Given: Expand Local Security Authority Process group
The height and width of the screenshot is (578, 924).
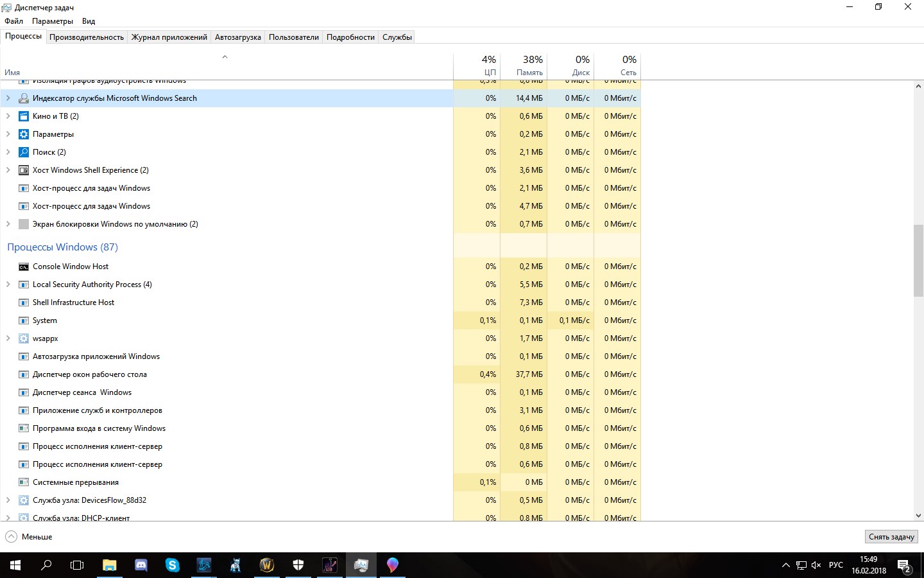Looking at the screenshot, I should tap(8, 285).
